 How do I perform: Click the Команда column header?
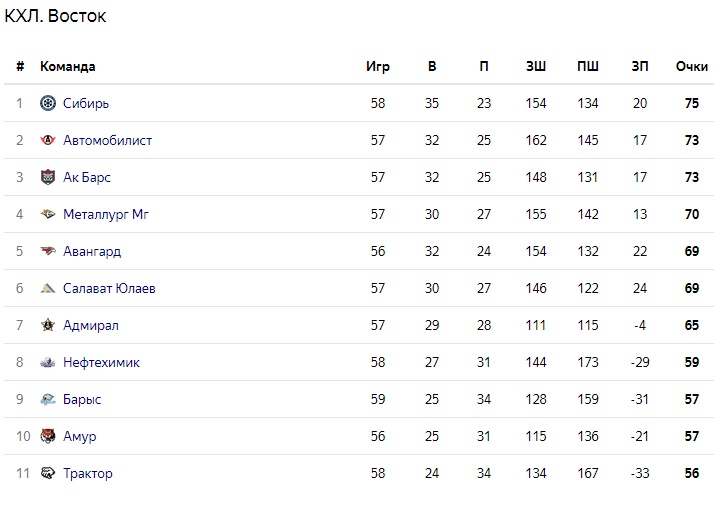(x=68, y=67)
